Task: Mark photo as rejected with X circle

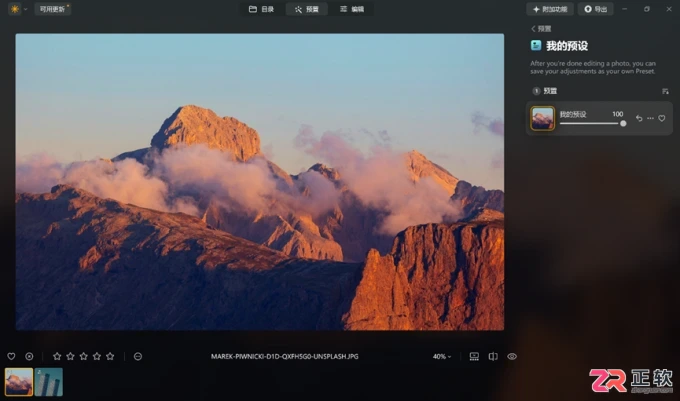Action: (29, 356)
